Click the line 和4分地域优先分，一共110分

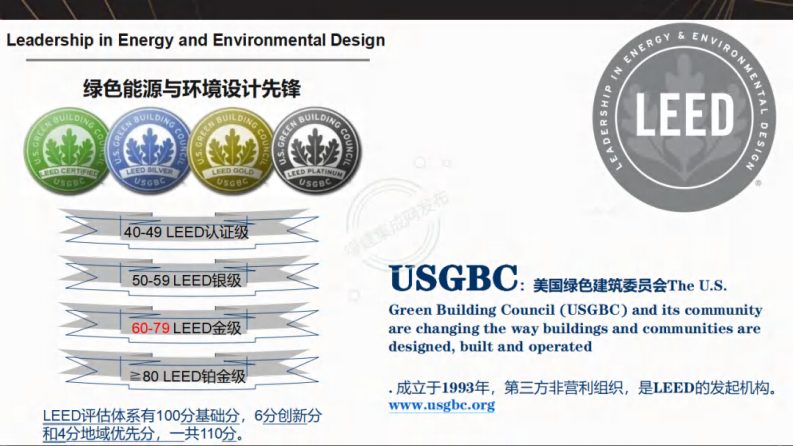[143, 433]
